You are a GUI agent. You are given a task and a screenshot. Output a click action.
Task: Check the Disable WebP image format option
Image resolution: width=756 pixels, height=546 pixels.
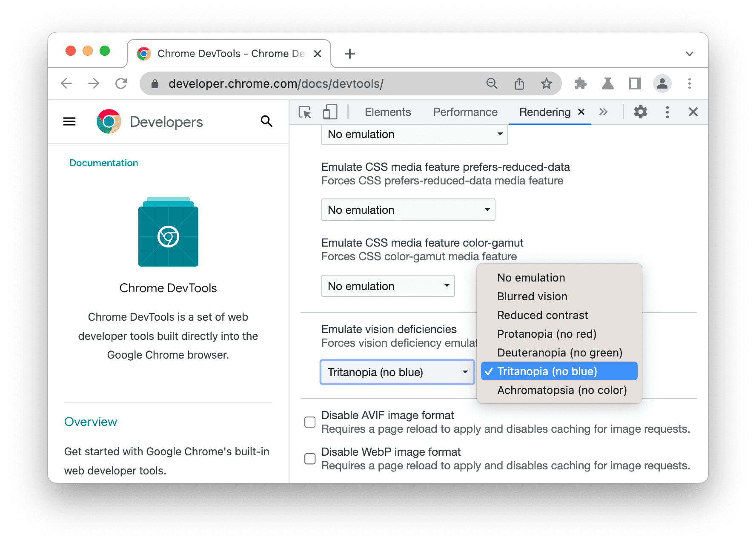pyautogui.click(x=310, y=458)
